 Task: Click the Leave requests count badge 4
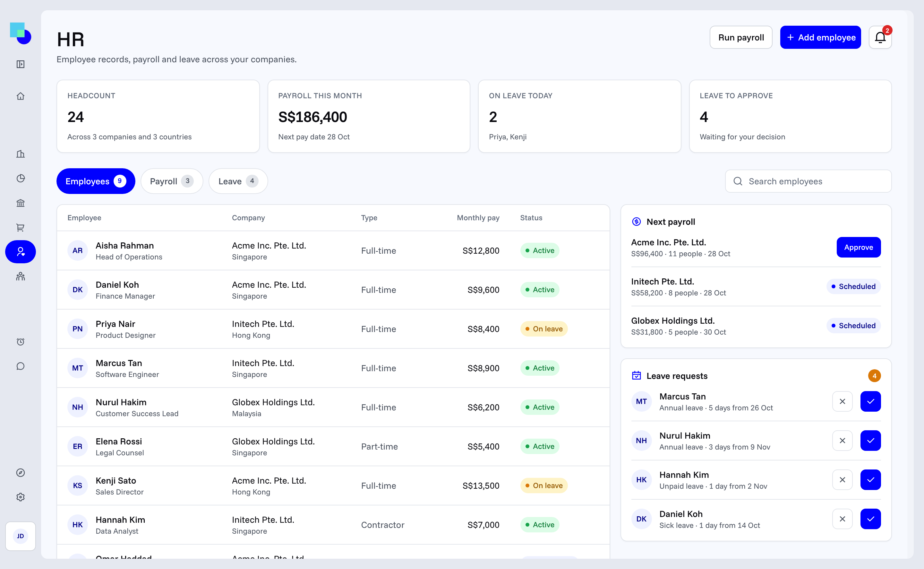pos(874,376)
